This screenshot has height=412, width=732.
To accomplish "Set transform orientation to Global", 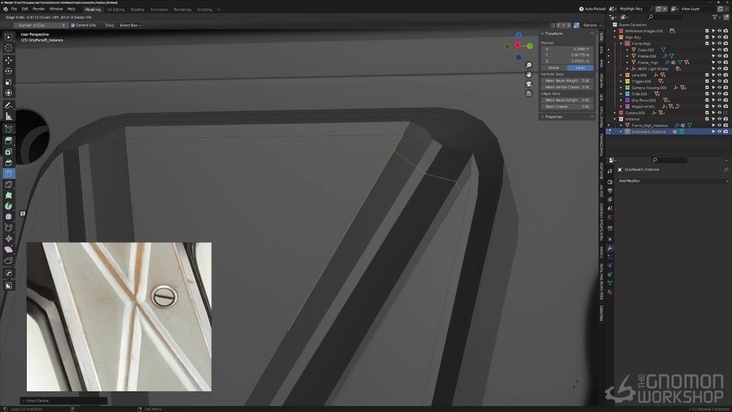I will tap(554, 68).
